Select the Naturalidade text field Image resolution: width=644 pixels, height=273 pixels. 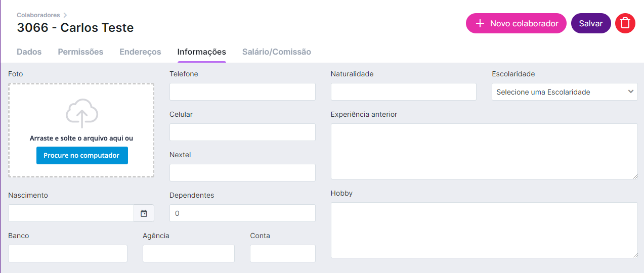pos(404,92)
